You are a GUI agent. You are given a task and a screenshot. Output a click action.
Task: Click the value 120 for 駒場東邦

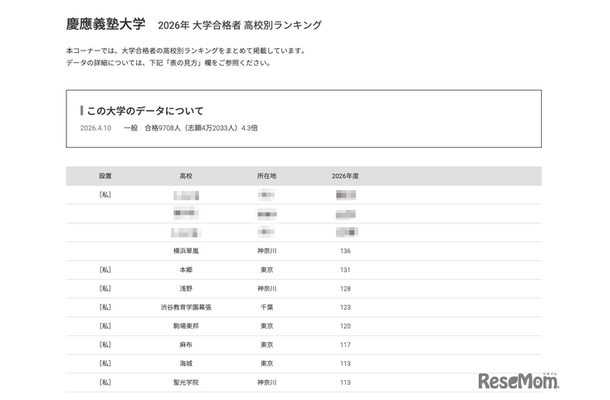click(x=345, y=326)
